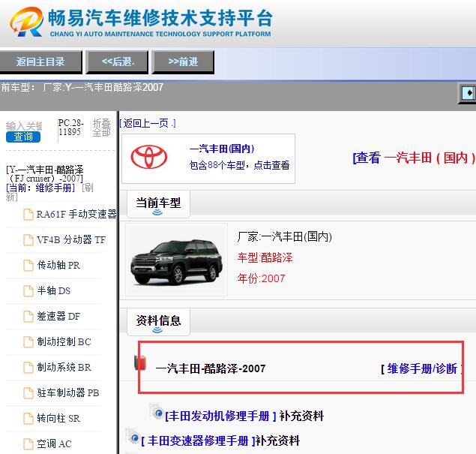
Task: Open document icon for 驻车制动器 PB
Action: click(28, 393)
